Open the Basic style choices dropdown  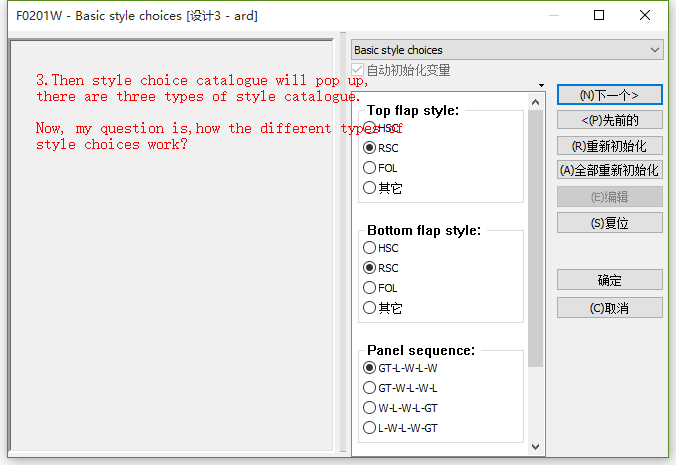[507, 50]
